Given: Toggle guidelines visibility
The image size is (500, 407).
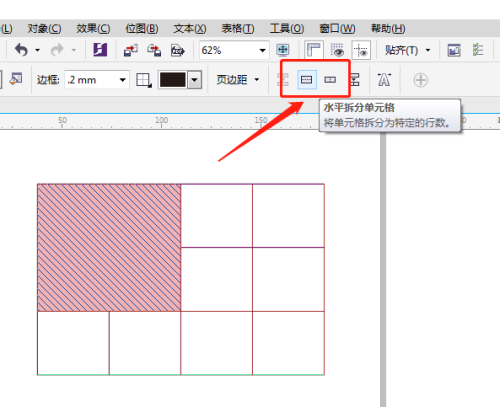Looking at the screenshot, I should (x=361, y=50).
